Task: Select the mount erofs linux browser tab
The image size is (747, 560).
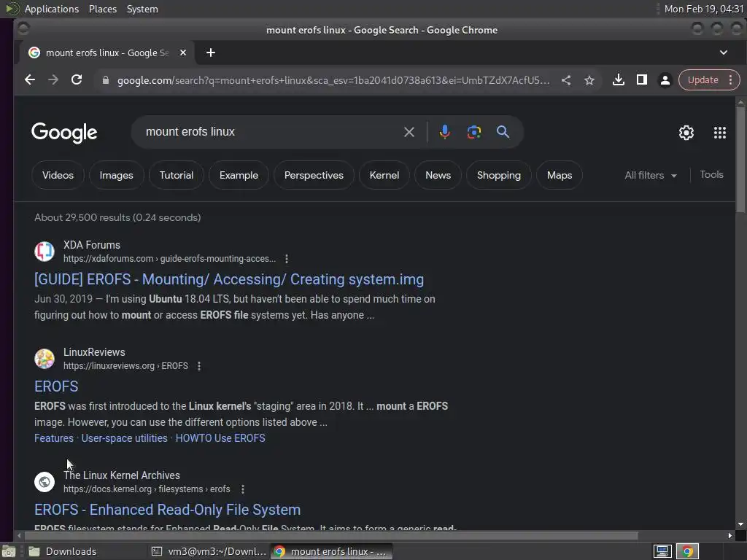Action: coord(107,52)
